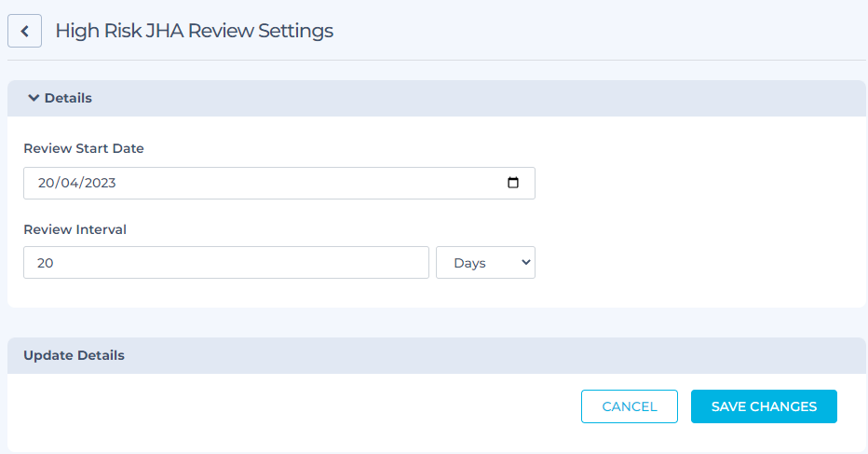868x454 pixels.
Task: Click the value 20 in interval field
Action: coord(46,263)
